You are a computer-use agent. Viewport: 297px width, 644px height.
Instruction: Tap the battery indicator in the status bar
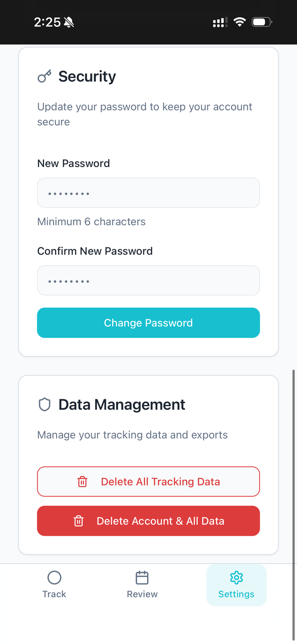point(261,21)
